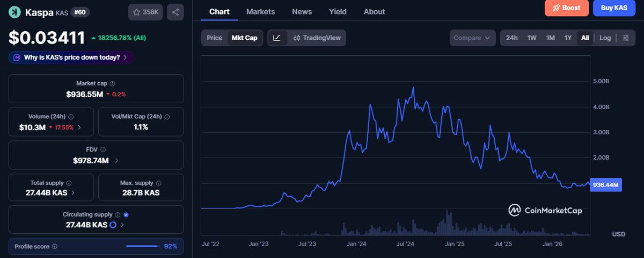644x258 pixels.
Task: Click info icon next to Profile score
Action: pyautogui.click(x=55, y=247)
